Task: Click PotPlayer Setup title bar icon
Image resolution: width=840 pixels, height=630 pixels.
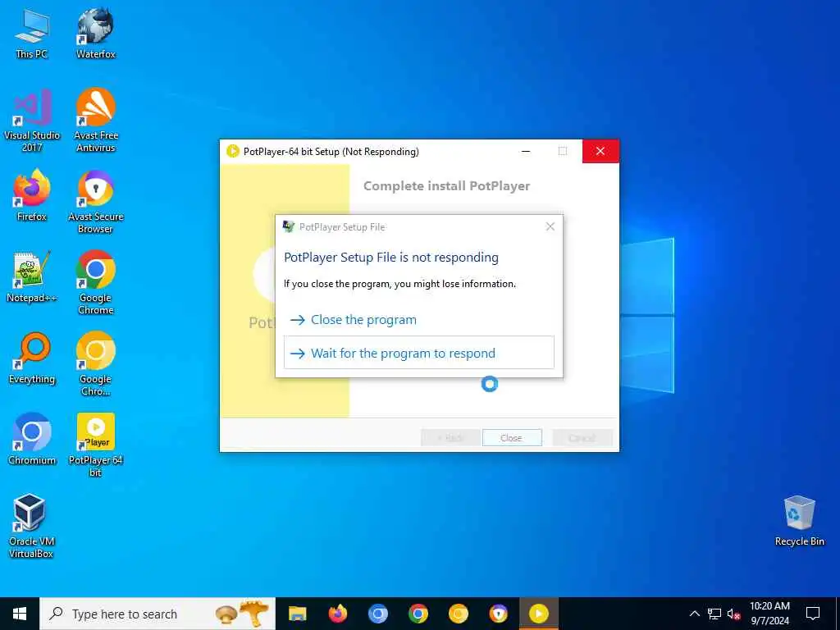Action: point(232,151)
